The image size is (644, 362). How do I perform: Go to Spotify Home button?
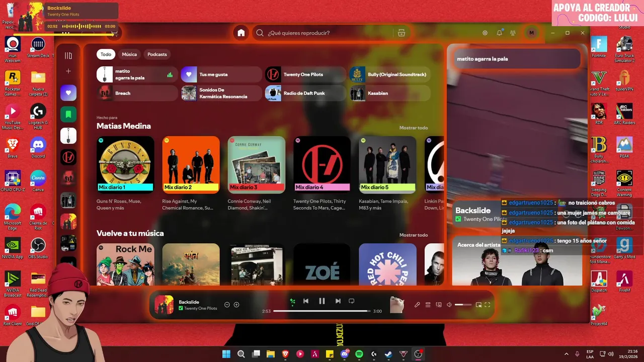[x=241, y=33]
